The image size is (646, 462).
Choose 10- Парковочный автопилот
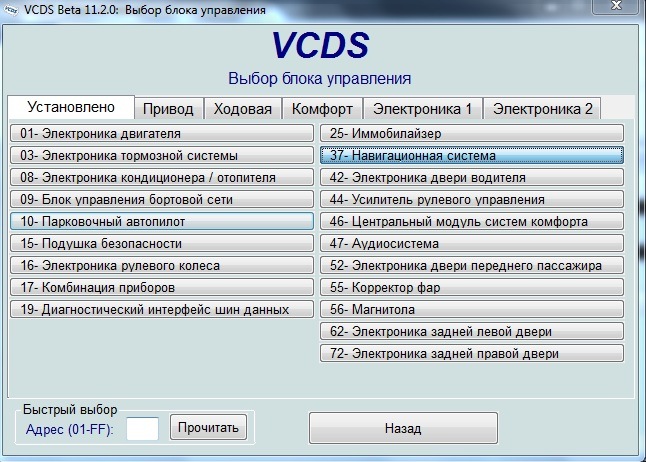pos(162,221)
